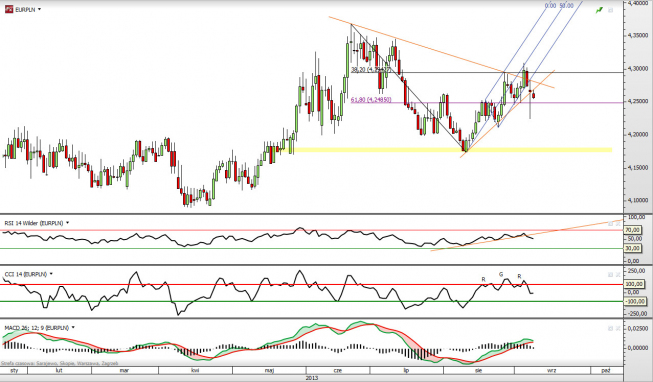The height and width of the screenshot is (382, 653).
Task: Click the 50.00 pitchfork level label
Action: (566, 5)
